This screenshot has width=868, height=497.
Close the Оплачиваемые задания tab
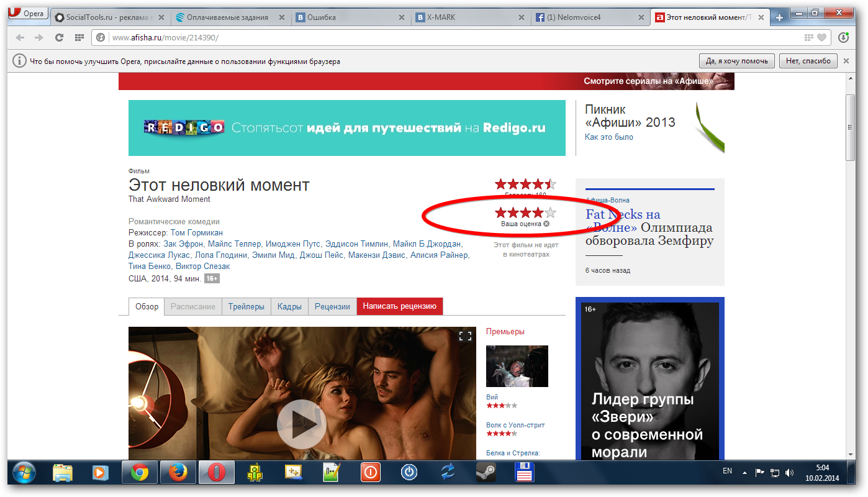[281, 17]
